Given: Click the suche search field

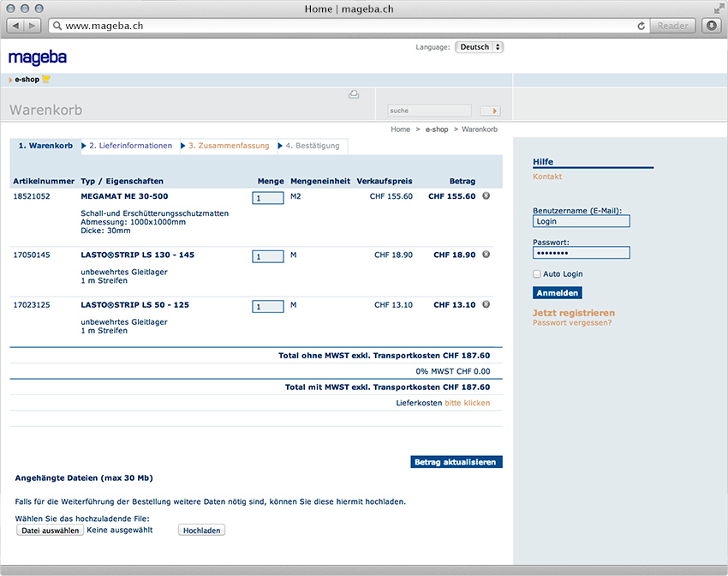Looking at the screenshot, I should 429,111.
